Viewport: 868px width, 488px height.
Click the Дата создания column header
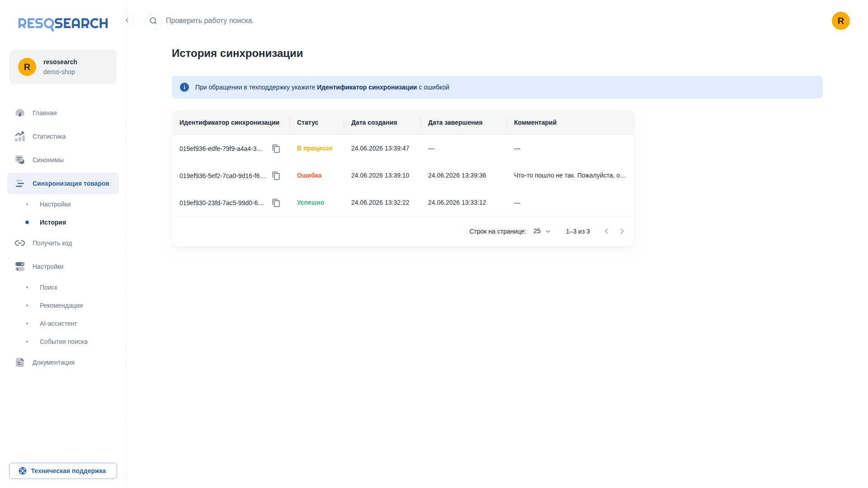click(x=374, y=122)
